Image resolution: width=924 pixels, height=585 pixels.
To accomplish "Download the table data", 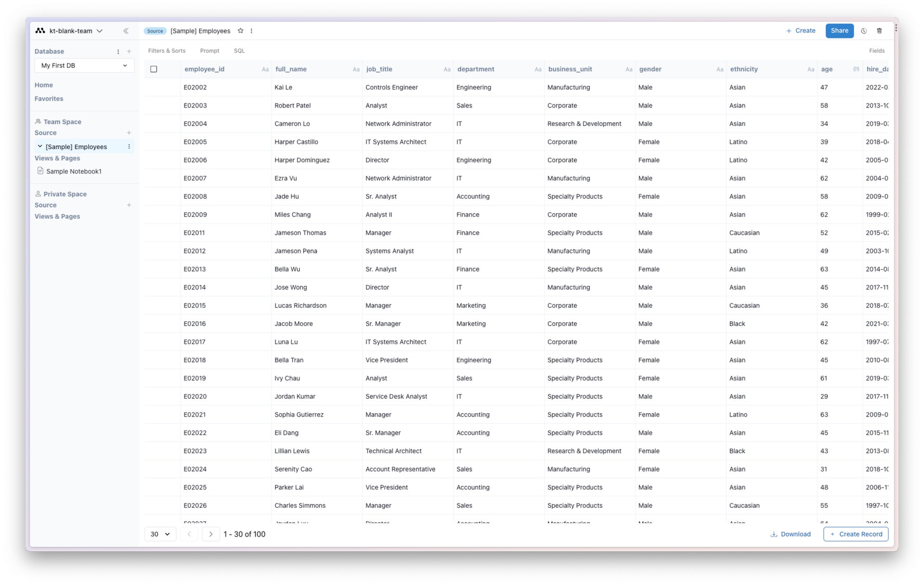I will point(790,534).
